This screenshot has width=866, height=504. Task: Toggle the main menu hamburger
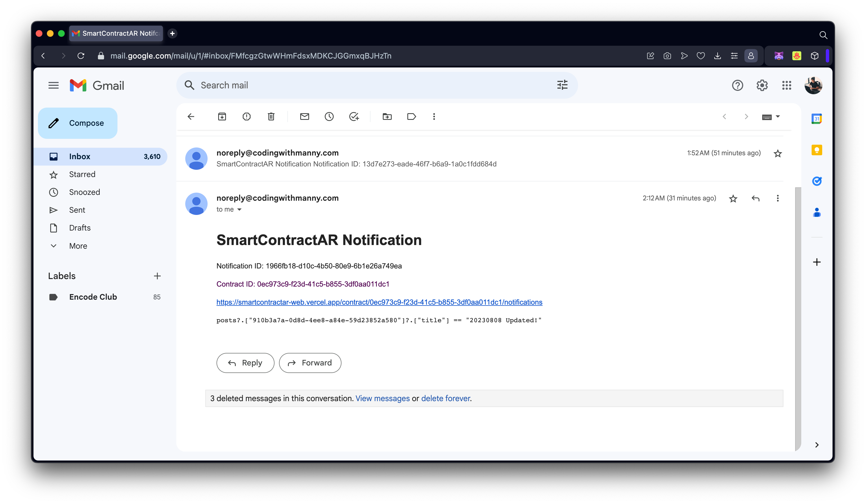coord(53,85)
